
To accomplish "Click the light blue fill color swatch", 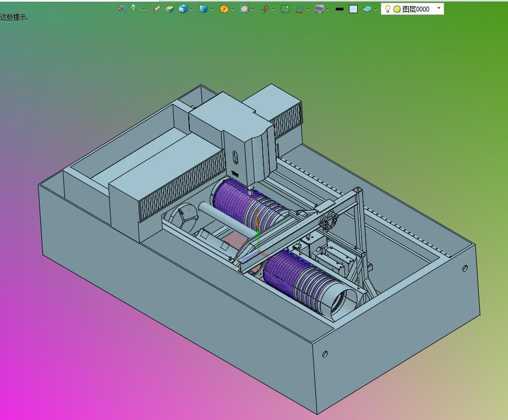I will (x=353, y=9).
